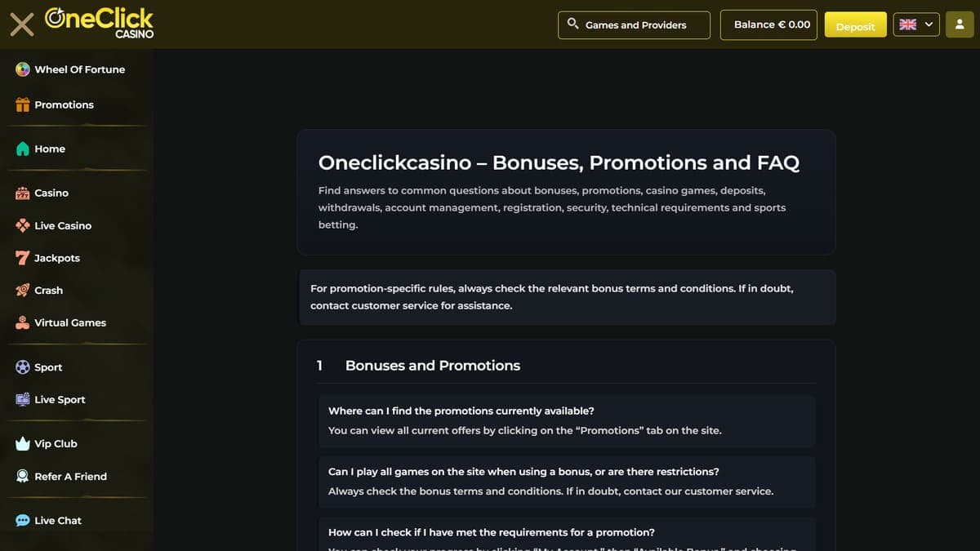This screenshot has height=551, width=980.
Task: Click the Bonuses and Promotions section heading
Action: click(x=433, y=366)
